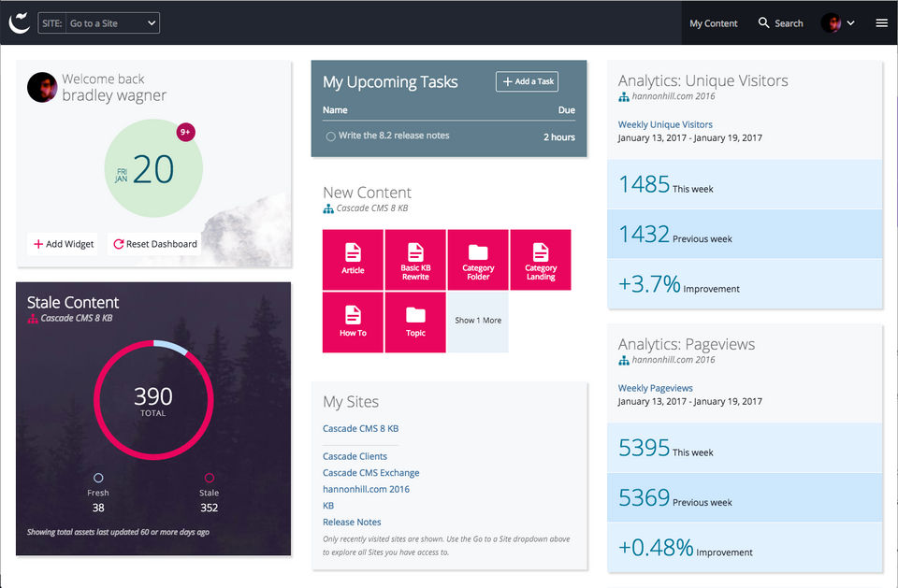Create a new Basic KB Rewrite asset
This screenshot has height=588, width=898.
coord(415,259)
